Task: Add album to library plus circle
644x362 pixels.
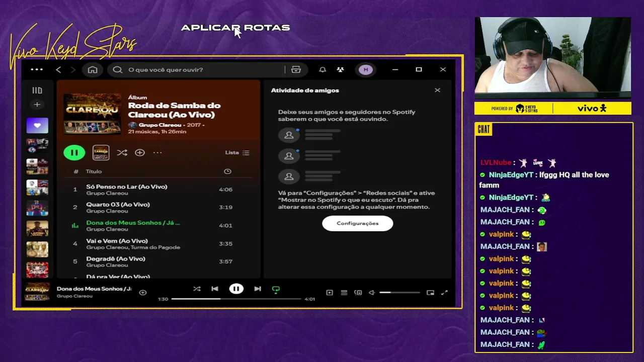Action: coord(140,152)
